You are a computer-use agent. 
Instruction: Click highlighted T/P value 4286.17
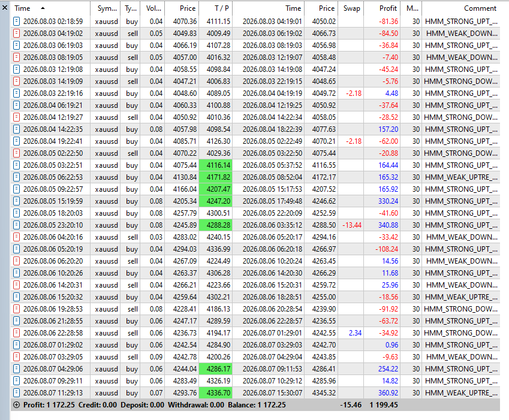pos(216,370)
